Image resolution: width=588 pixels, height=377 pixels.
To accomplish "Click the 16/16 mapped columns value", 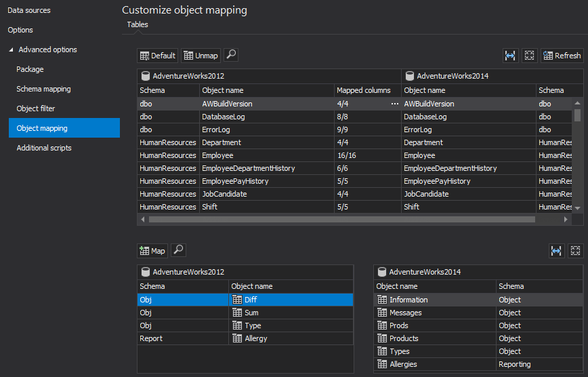I will coord(346,155).
